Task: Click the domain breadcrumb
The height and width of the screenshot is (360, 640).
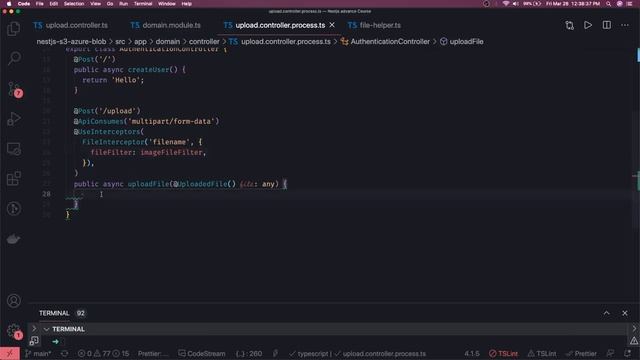Action: [168, 42]
